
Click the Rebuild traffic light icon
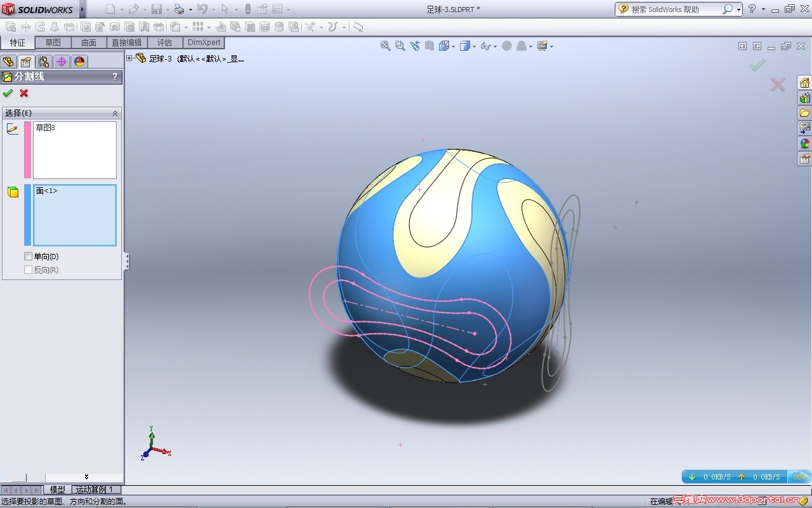point(247,9)
